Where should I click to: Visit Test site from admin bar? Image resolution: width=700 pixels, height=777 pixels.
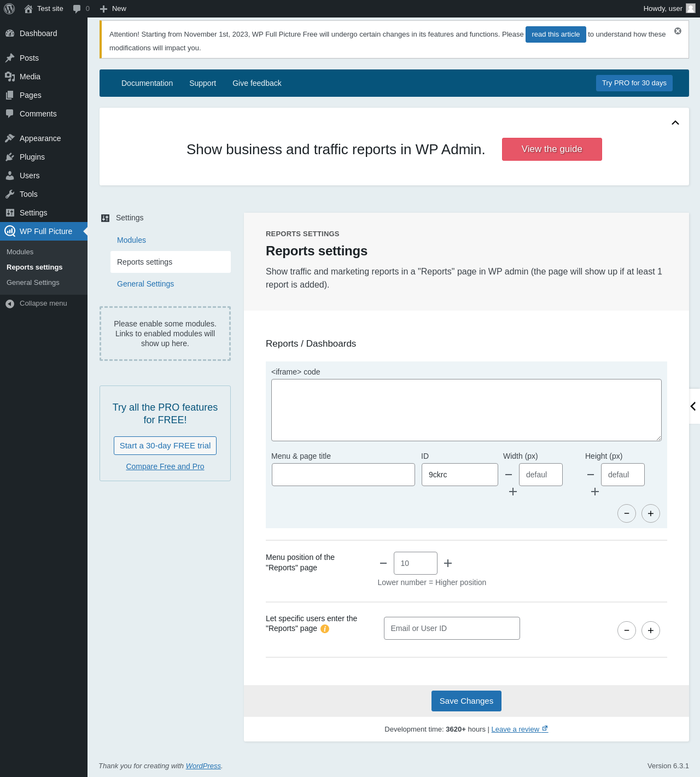(x=44, y=9)
